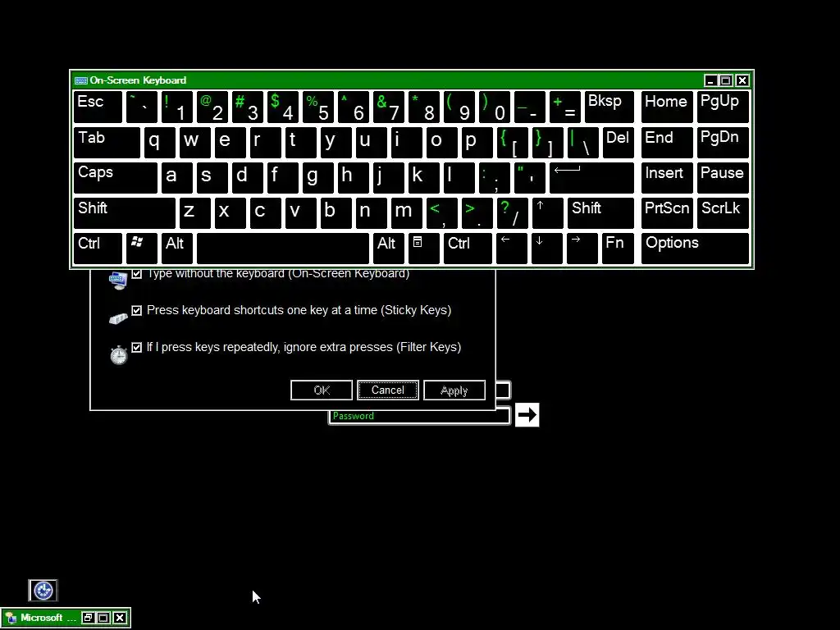
Task: Close the minimized Microsoft window
Action: (120, 618)
